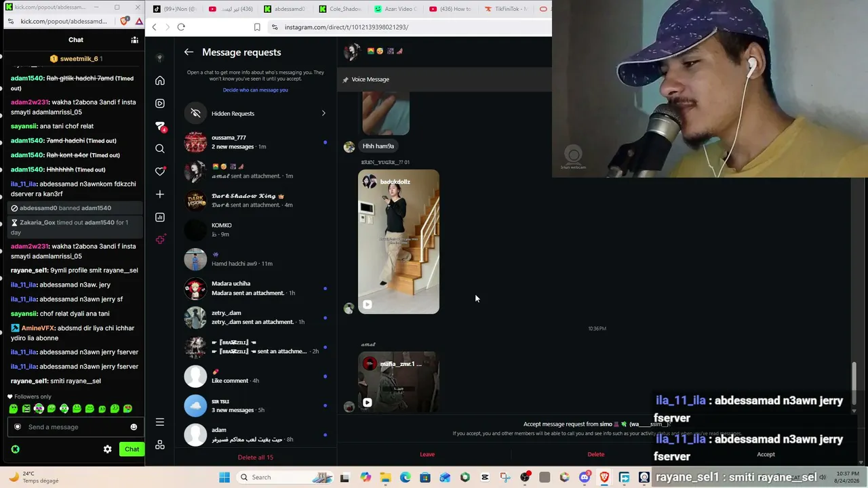Switch to the TikTok browser tab
The height and width of the screenshot is (488, 868).
[174, 9]
